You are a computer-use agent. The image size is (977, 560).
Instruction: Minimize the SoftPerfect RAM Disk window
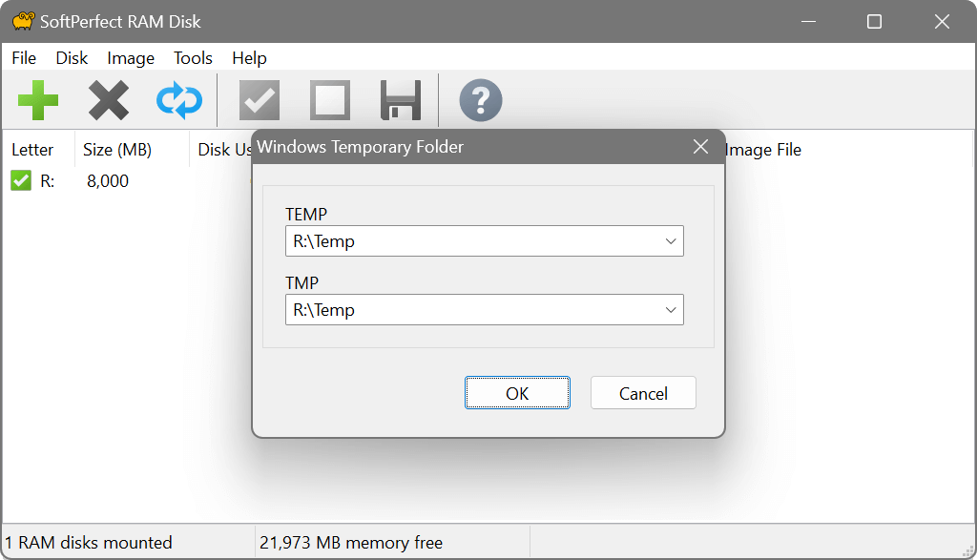click(809, 22)
